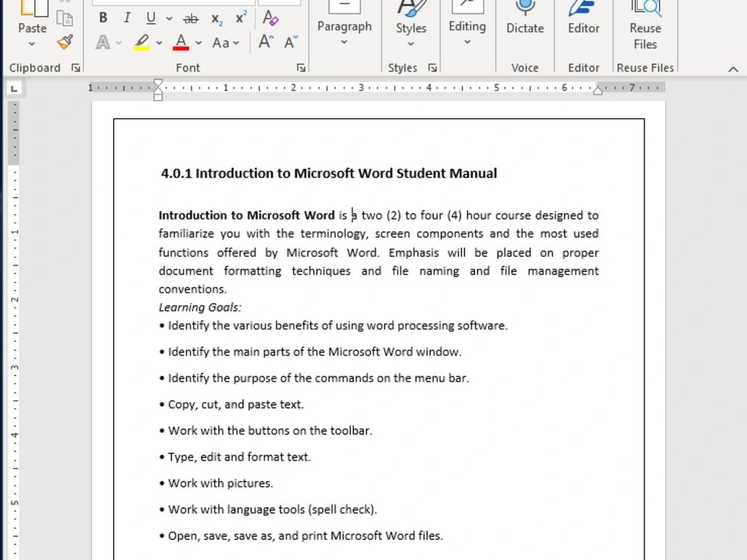Expand Text Effects dropdown arrow
This screenshot has width=747, height=560.
[119, 43]
